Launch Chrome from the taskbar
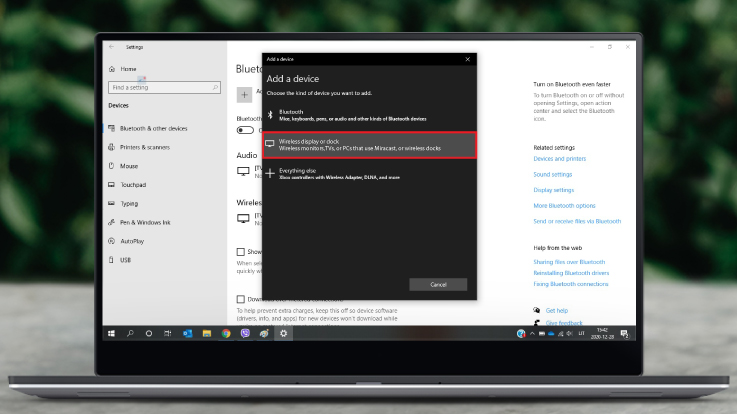Image resolution: width=737 pixels, height=414 pixels. click(226, 333)
